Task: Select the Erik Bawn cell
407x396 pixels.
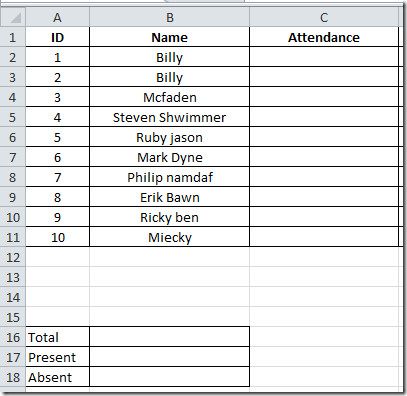Action: pos(170,197)
